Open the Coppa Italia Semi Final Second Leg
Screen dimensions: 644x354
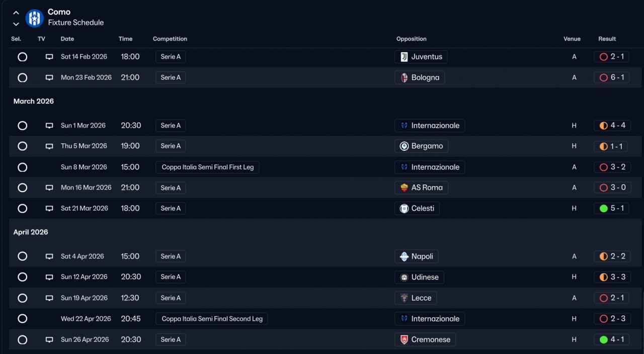(x=212, y=319)
